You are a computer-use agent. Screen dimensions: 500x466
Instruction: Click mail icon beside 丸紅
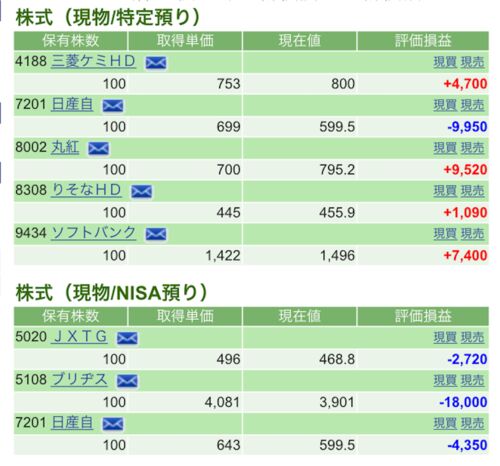pyautogui.click(x=98, y=149)
